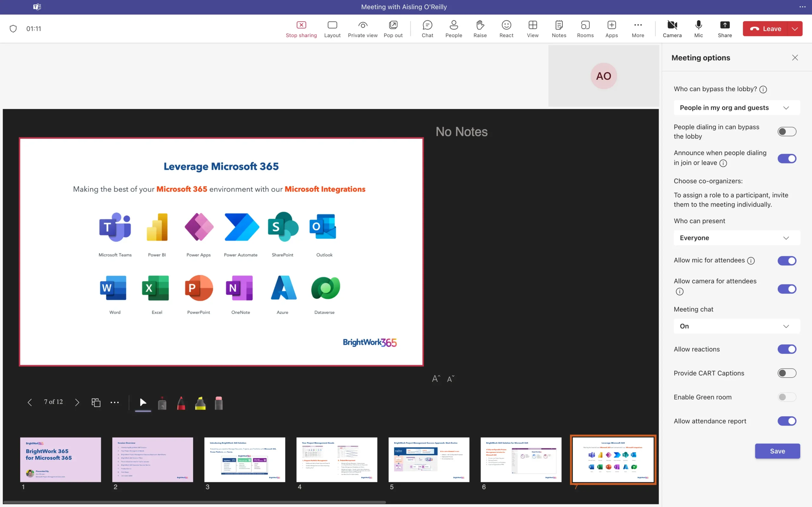
Task: Select slide 3 thumbnail
Action: (245, 459)
